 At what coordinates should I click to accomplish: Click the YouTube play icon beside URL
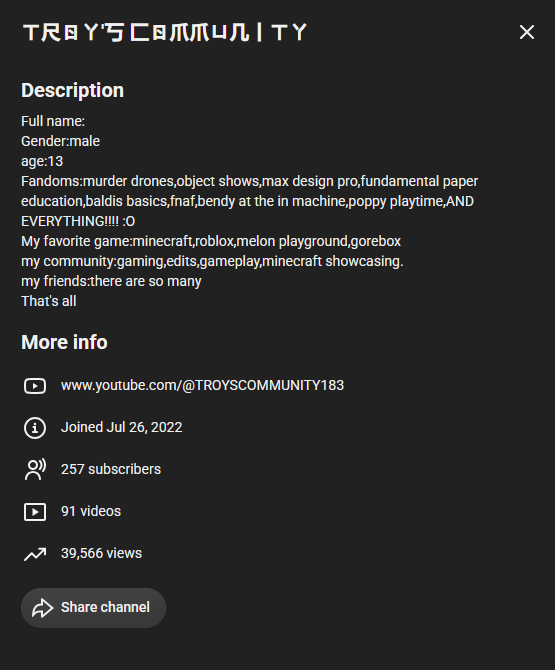[x=35, y=386]
